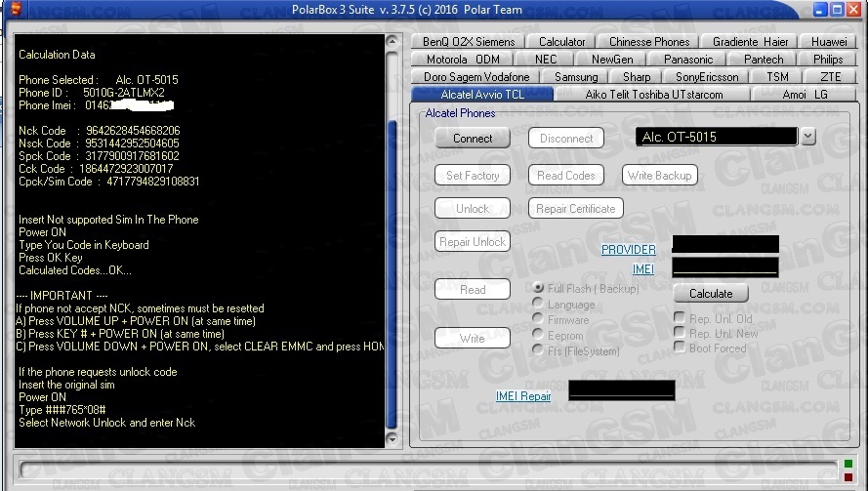This screenshot has width=868, height=491.
Task: Focus the IMEI Repair input field
Action: coord(622,389)
